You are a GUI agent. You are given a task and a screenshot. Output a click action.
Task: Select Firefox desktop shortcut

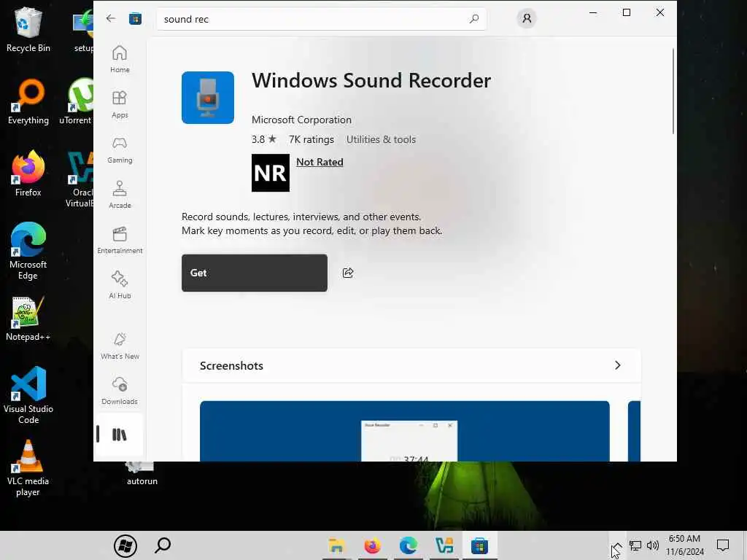[28, 174]
